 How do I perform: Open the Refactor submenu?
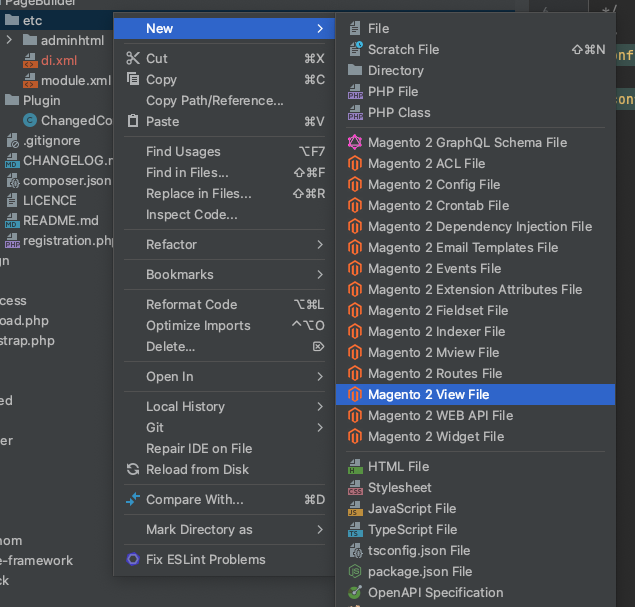coord(224,245)
